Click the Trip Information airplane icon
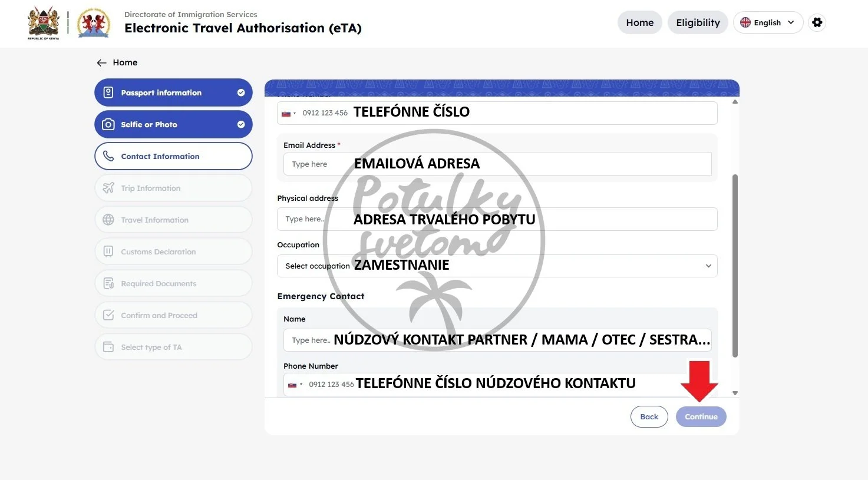Image resolution: width=868 pixels, height=480 pixels. point(108,188)
